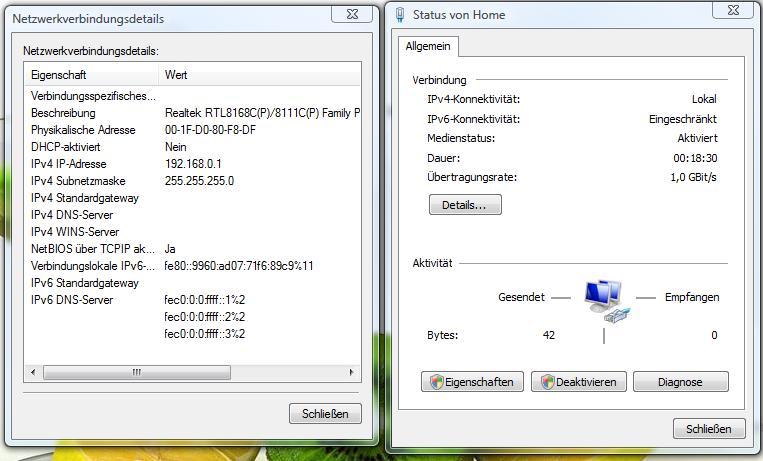Click the right arrow of horizontal scrollbar
The width and height of the screenshot is (763, 461).
click(351, 372)
